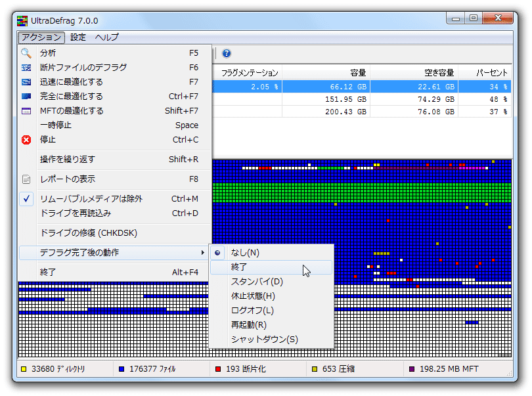Click the 容量 column header
Viewport: 532px width, 396px height.
326,73
